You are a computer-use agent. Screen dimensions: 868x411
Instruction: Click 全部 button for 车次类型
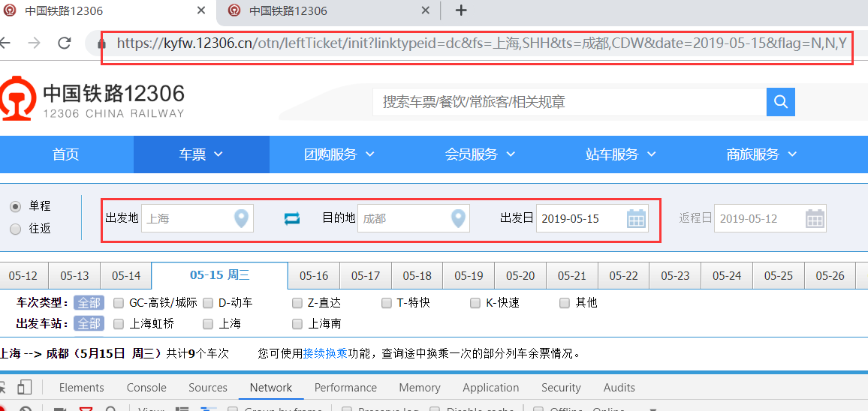coord(89,303)
